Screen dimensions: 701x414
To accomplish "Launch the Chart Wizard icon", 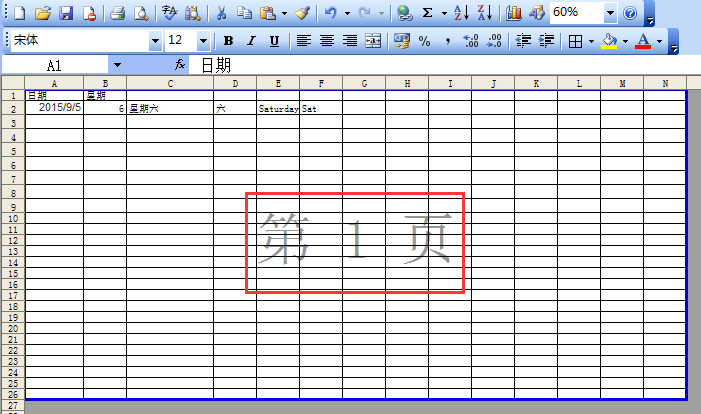I will point(514,13).
